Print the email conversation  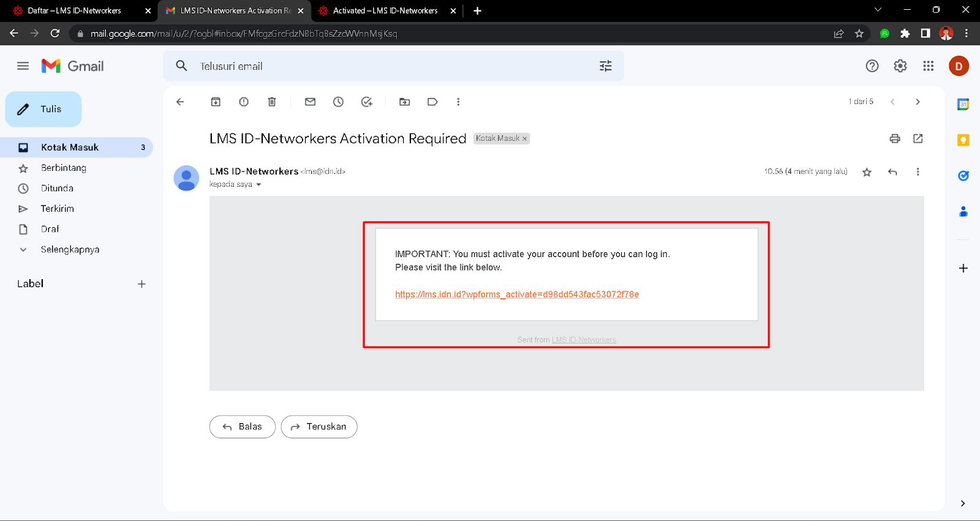coord(895,139)
